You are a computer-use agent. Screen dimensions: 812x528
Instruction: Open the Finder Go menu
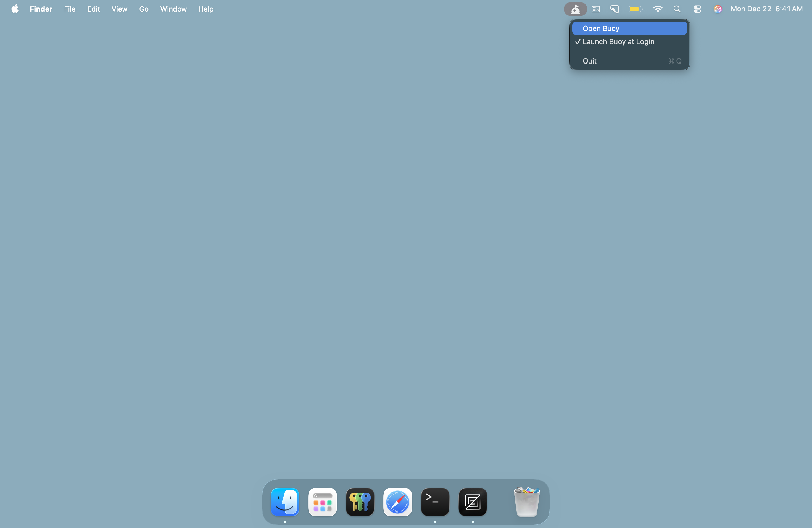coord(144,9)
